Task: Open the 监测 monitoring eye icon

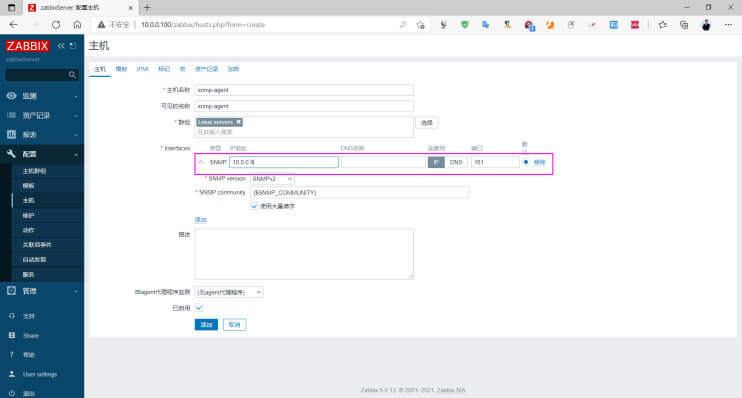Action: 11,96
